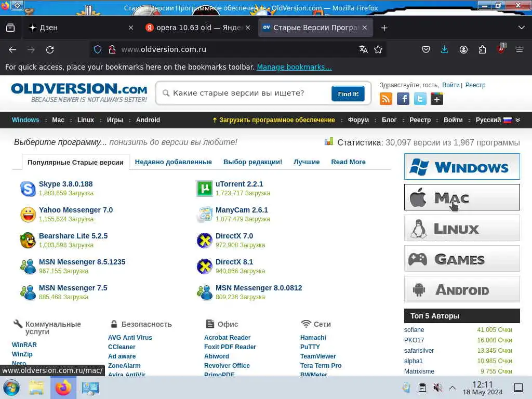Click the Firefox back arrow
Screen dimensions: 532x399
(12, 50)
